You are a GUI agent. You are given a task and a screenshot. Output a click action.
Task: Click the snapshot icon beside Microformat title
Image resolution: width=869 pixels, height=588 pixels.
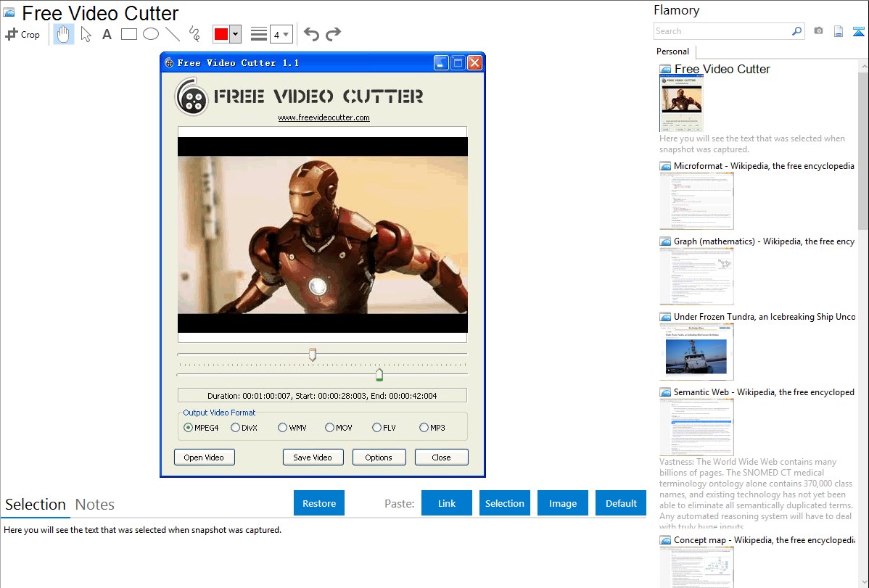(665, 166)
